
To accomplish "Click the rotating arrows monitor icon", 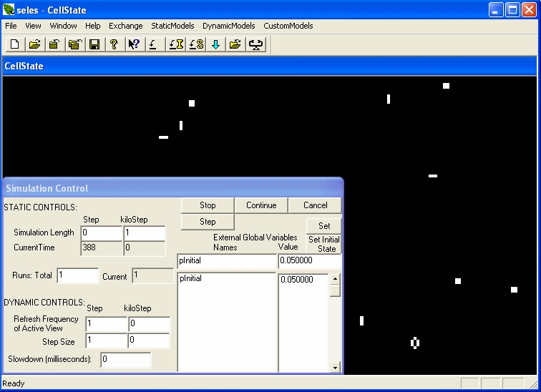I will coord(255,44).
